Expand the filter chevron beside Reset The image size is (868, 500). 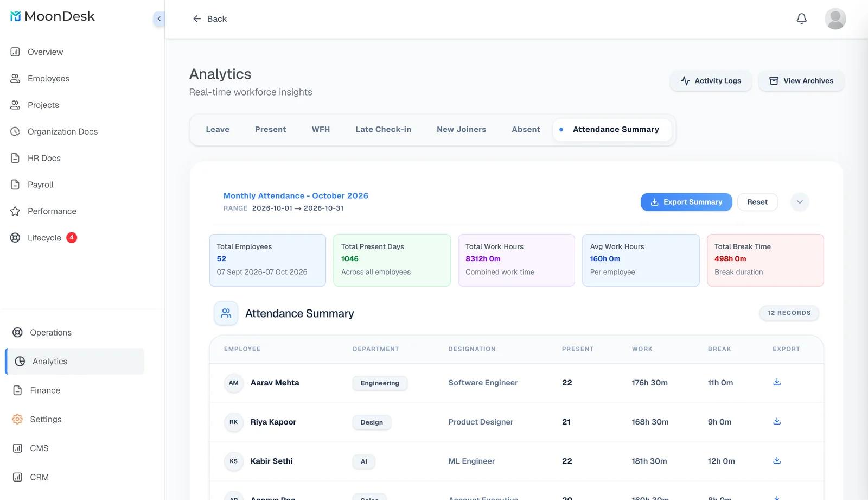click(x=800, y=202)
